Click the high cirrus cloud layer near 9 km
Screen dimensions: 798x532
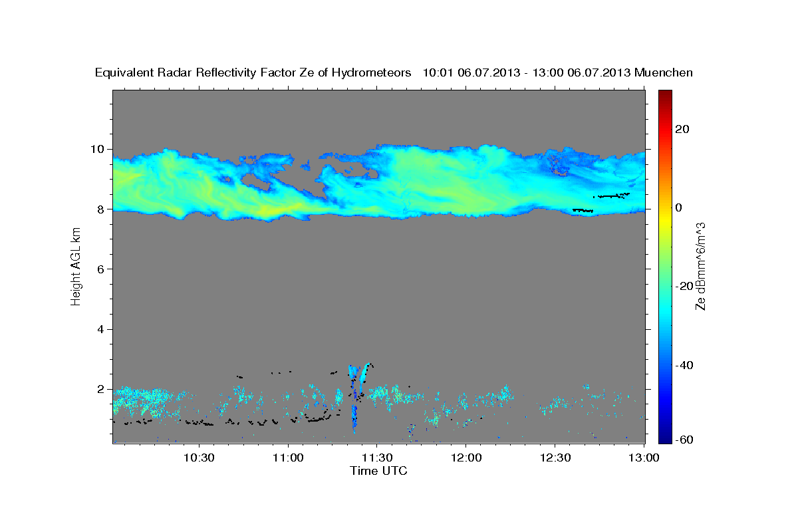coord(379,183)
